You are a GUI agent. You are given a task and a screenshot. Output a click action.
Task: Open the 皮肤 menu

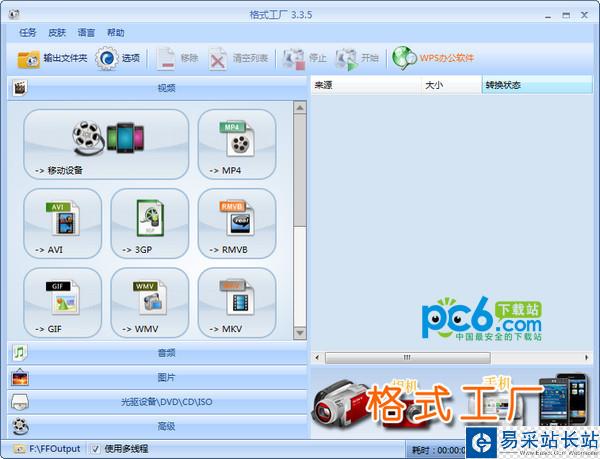[57, 33]
